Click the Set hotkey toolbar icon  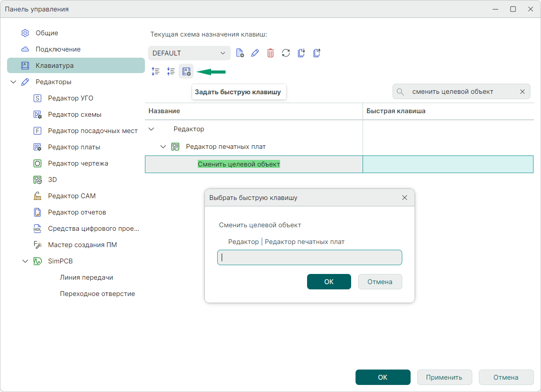186,72
